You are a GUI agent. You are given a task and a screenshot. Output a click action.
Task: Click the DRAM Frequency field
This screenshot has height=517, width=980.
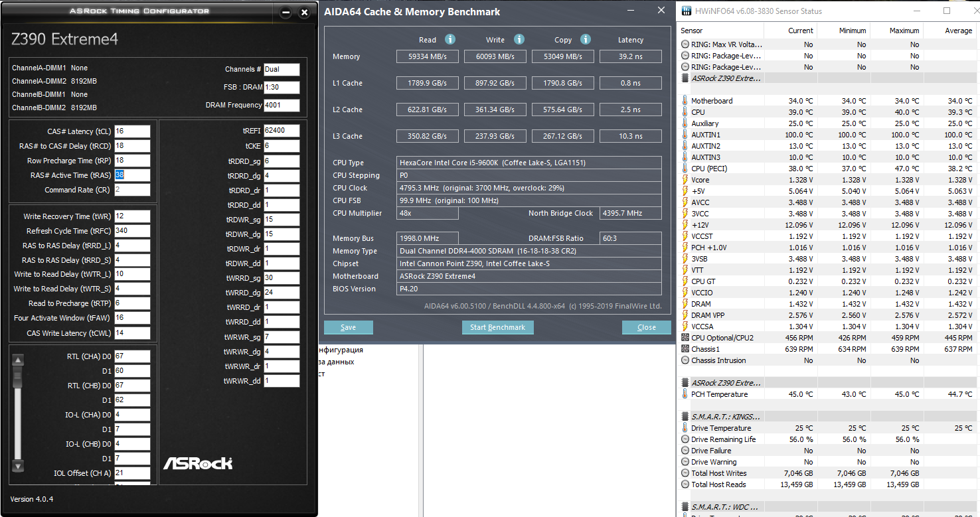coord(282,106)
